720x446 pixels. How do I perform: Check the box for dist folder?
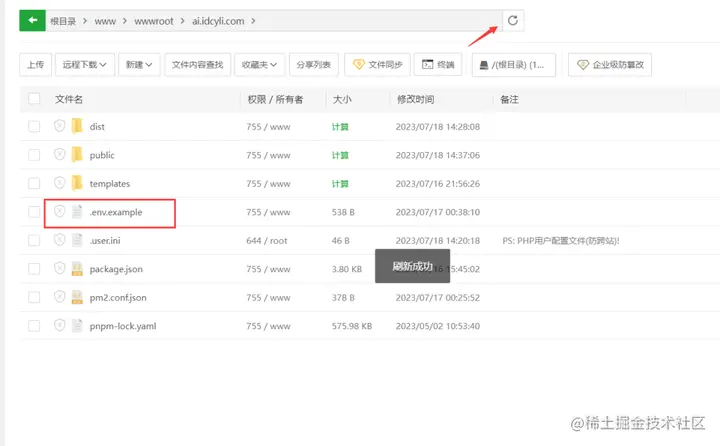click(x=34, y=126)
